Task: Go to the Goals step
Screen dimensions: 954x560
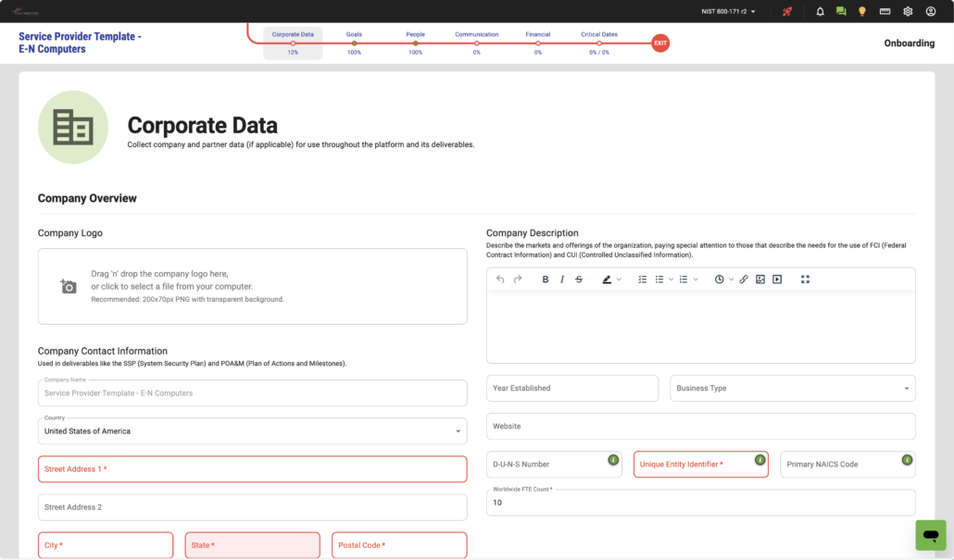Action: 354,43
